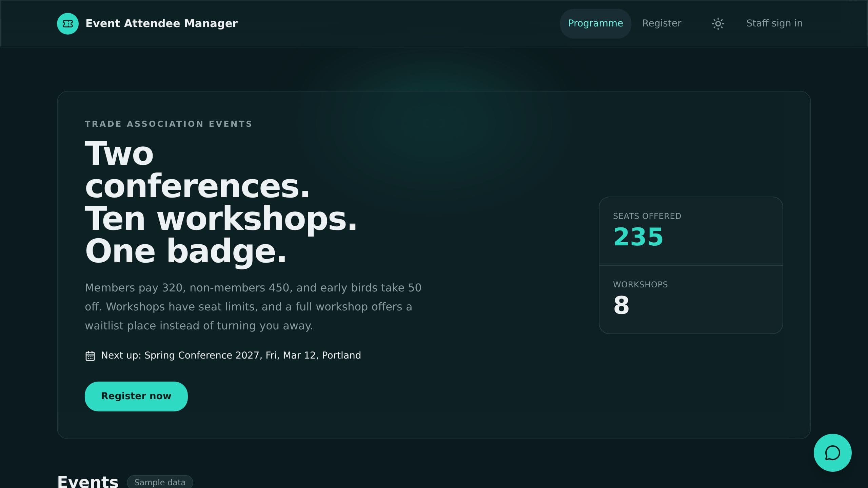Click the ticket logo icon
Screen dimensions: 868x488
pyautogui.click(x=68, y=24)
